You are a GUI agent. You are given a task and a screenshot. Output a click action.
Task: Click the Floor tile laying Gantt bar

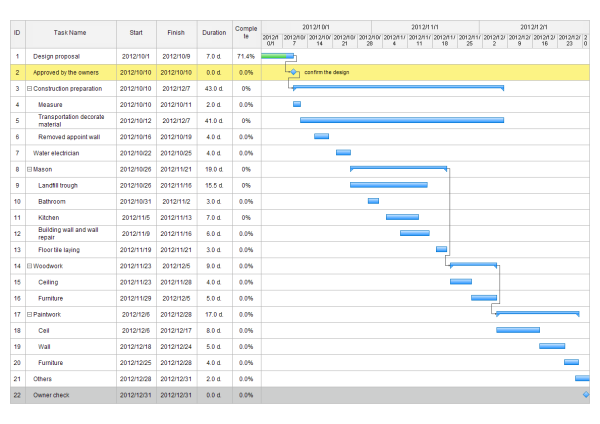pos(441,249)
